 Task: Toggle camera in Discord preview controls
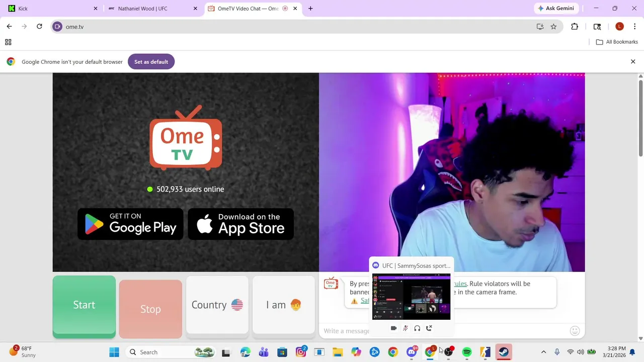tap(393, 328)
